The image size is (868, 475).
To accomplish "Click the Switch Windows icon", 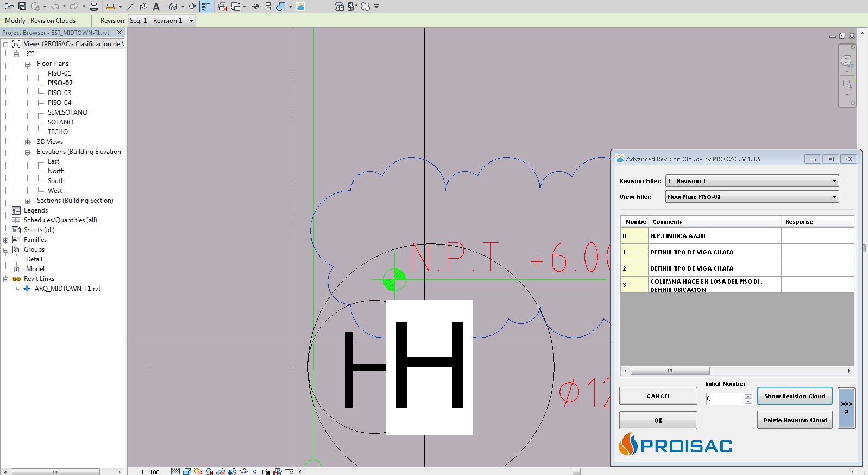I will pos(236,7).
